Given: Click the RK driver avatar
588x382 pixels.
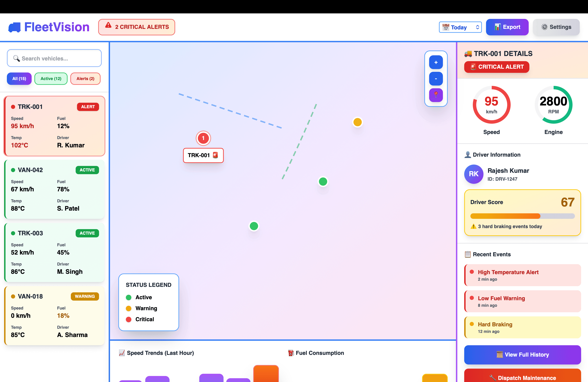Looking at the screenshot, I should coord(474,174).
